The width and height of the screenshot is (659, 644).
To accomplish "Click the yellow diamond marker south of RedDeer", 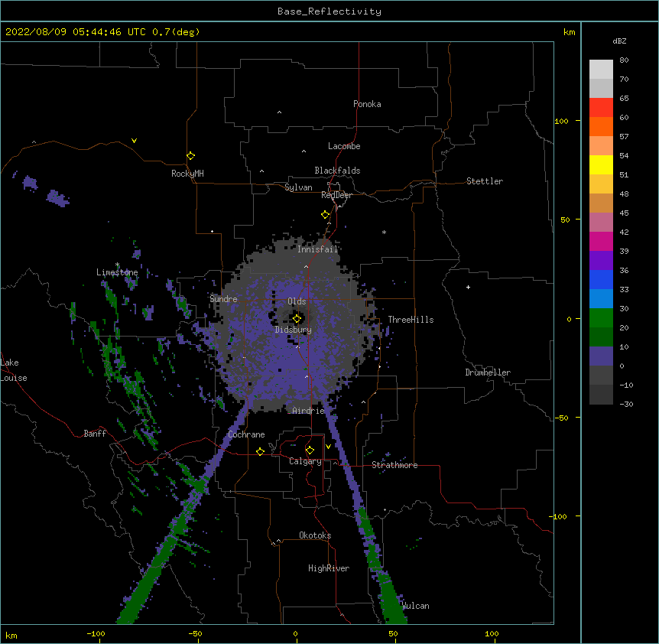I will (326, 215).
